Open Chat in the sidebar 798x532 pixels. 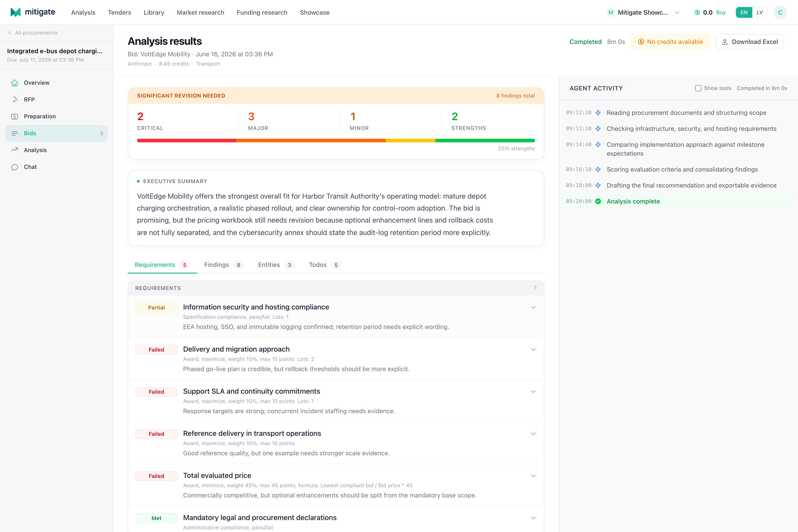[x=56, y=167]
